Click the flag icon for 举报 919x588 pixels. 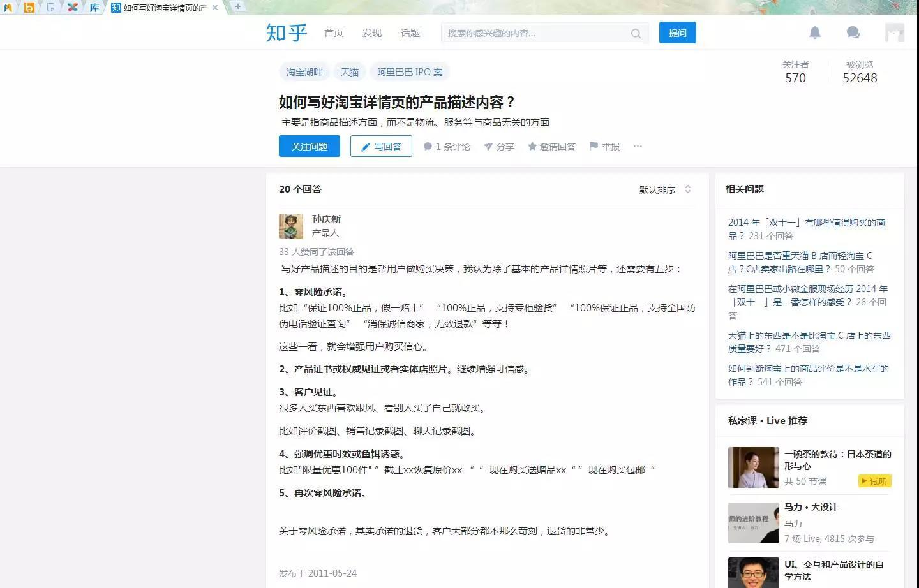pos(594,146)
